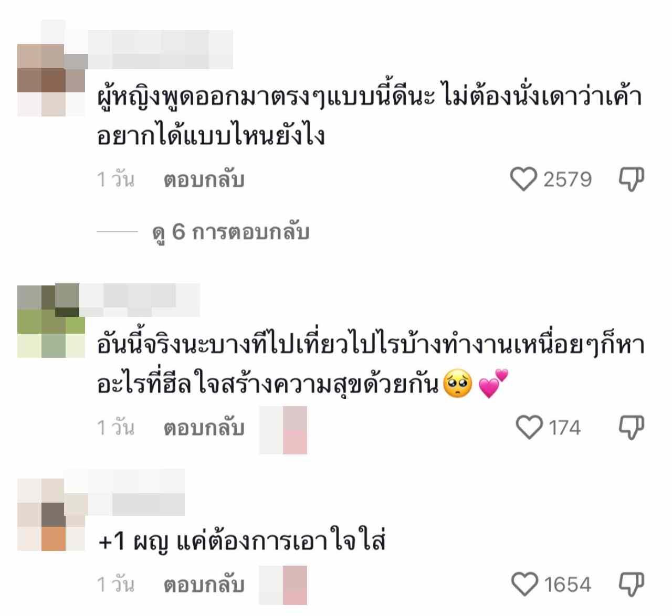This screenshot has width=672, height=616.
Task: Dislike the comment with 174 likes
Action: point(632,427)
